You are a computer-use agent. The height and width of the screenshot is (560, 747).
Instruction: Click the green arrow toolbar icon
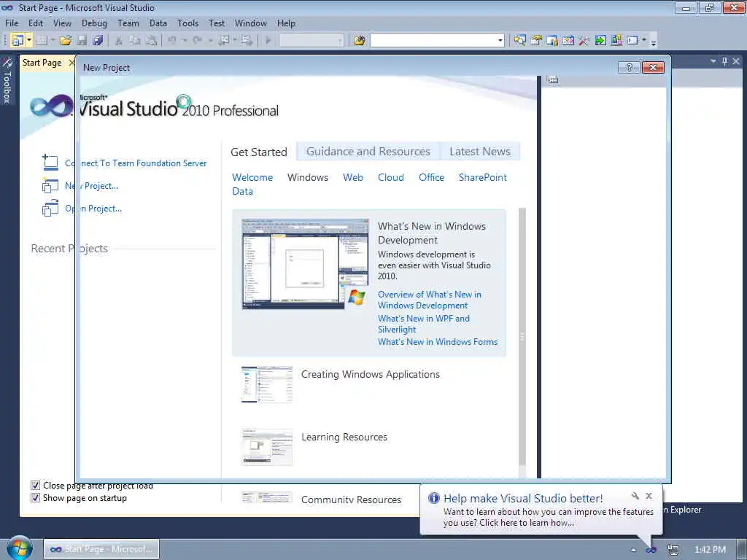600,41
